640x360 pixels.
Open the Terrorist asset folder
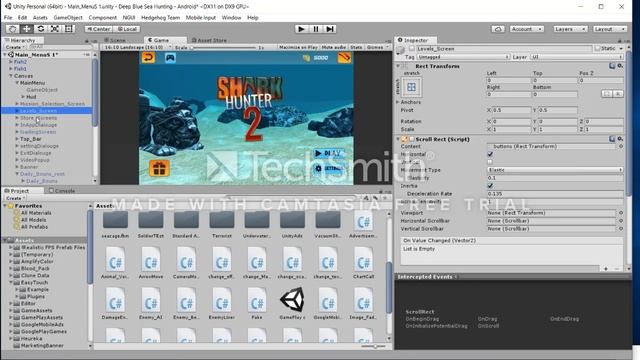222,224
